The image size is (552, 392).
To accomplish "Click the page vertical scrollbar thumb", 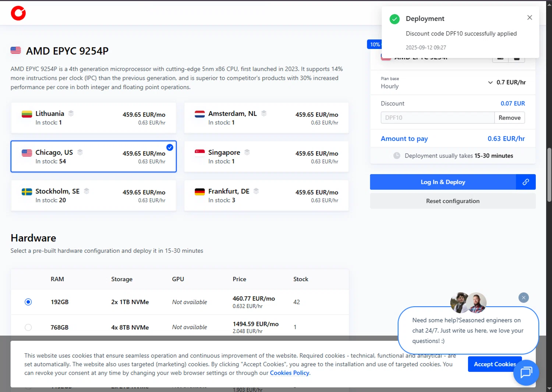I will tap(549, 175).
